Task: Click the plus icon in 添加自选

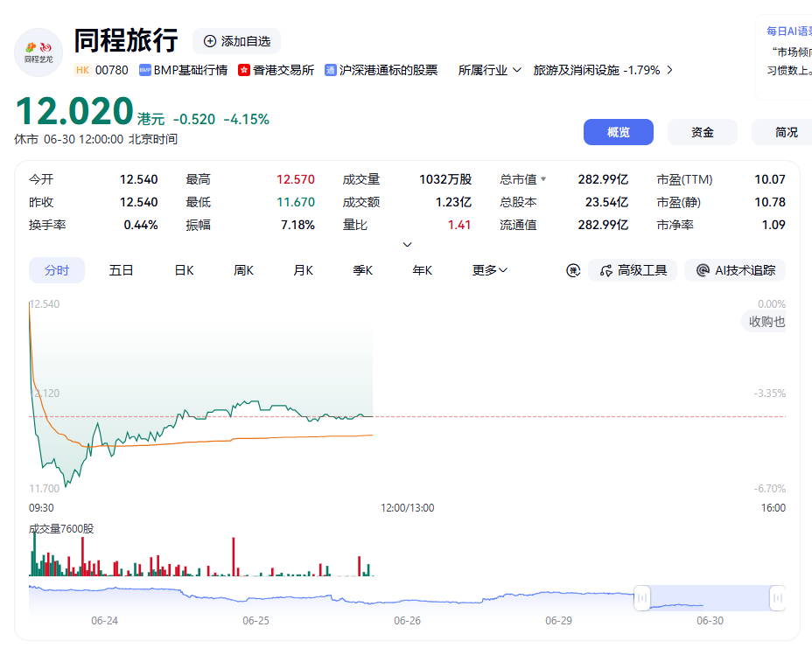Action: [x=210, y=41]
